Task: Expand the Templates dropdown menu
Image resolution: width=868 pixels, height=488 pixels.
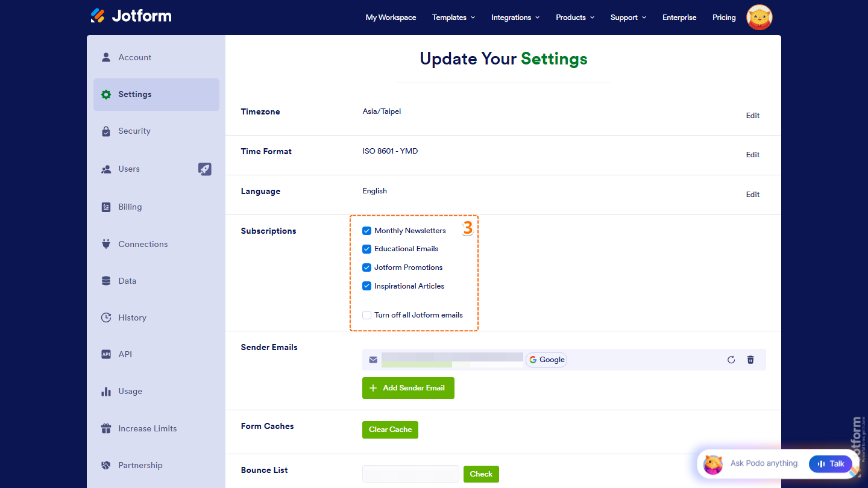Action: [453, 17]
